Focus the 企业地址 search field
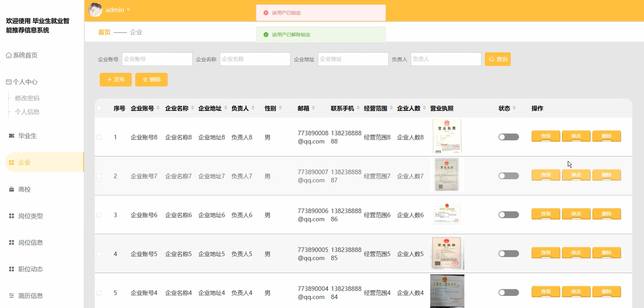Viewport: 644px width, 308px height. click(x=353, y=59)
